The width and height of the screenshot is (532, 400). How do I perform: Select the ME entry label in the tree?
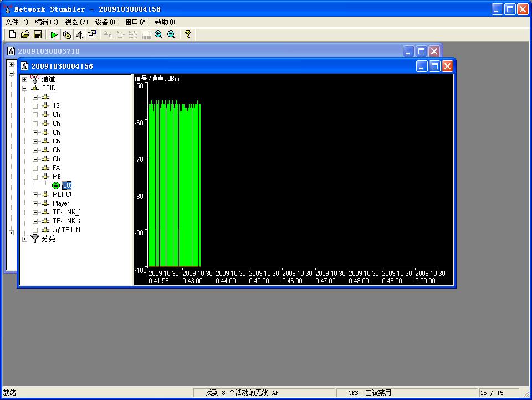pyautogui.click(x=57, y=176)
